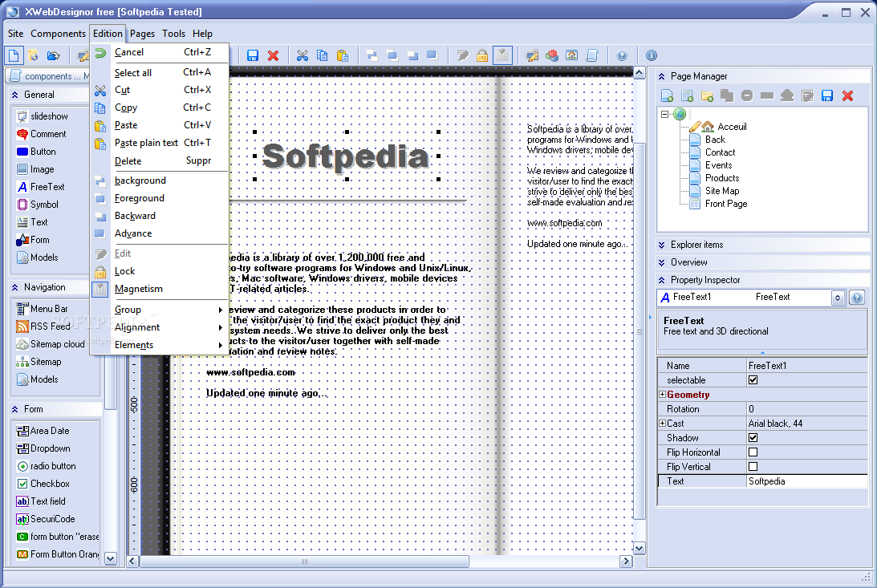
Task: Enable the Flip Horizontal checkbox
Action: (753, 452)
